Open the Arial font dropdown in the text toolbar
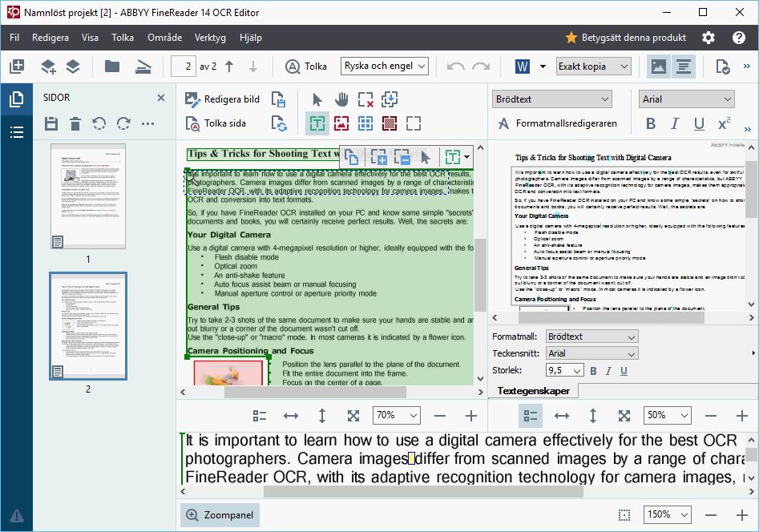This screenshot has height=532, width=759. click(686, 99)
